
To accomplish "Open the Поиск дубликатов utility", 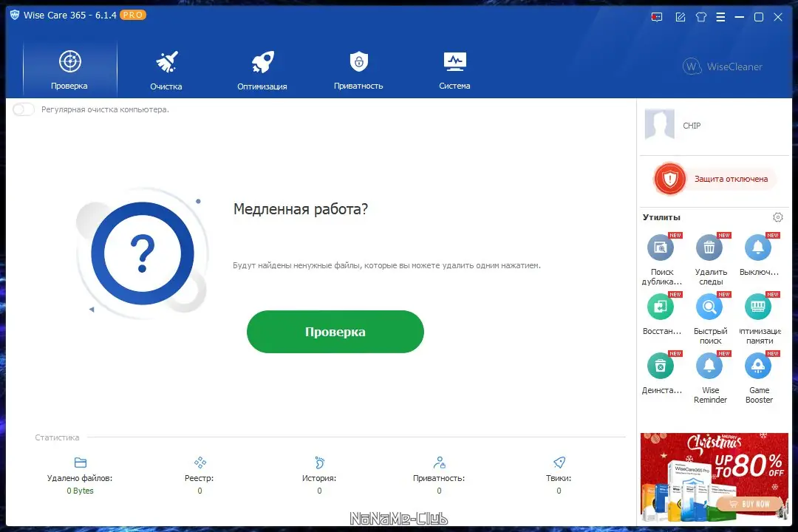I will coord(661,248).
